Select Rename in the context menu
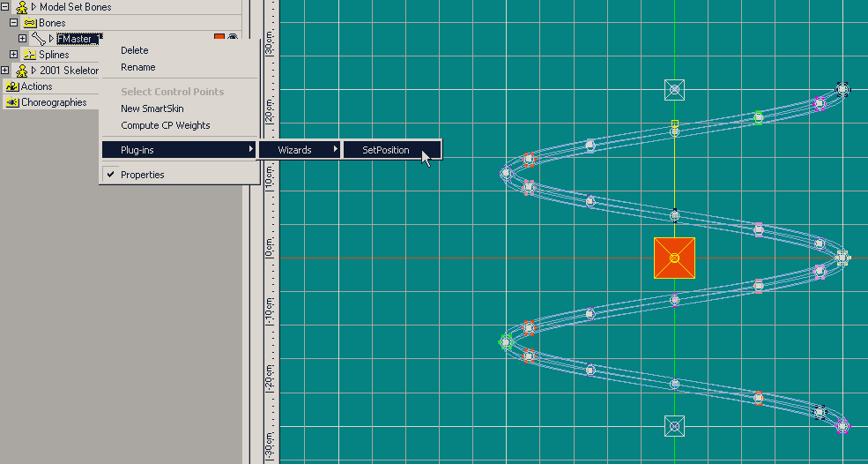The image size is (868, 464). 137,67
